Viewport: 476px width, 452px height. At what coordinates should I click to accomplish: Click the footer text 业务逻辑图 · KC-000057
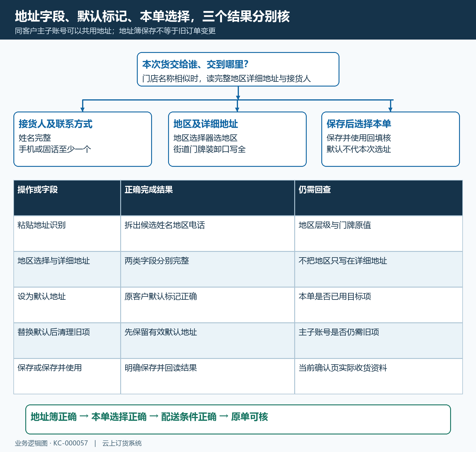51,443
